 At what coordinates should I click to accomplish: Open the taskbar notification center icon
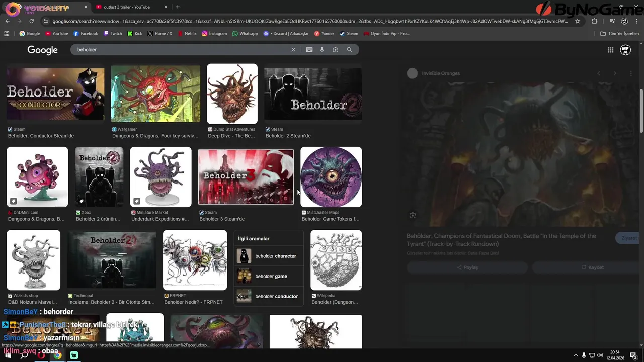(633, 355)
